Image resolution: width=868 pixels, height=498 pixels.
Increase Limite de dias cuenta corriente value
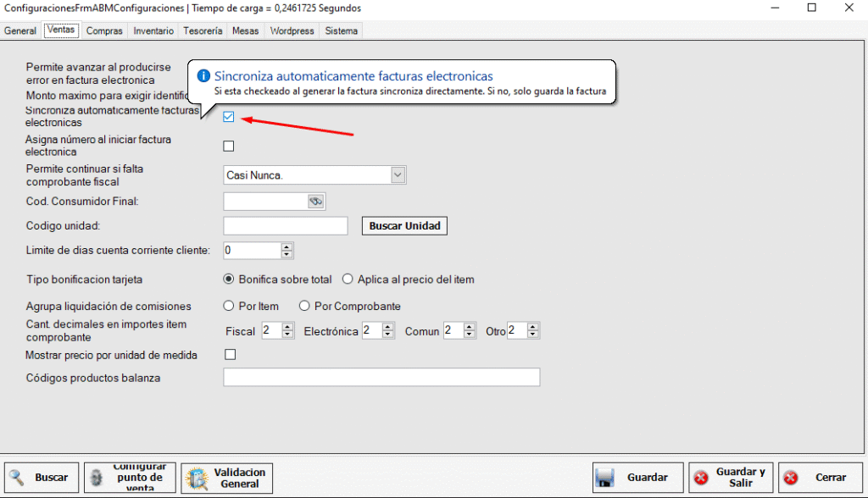[287, 247]
